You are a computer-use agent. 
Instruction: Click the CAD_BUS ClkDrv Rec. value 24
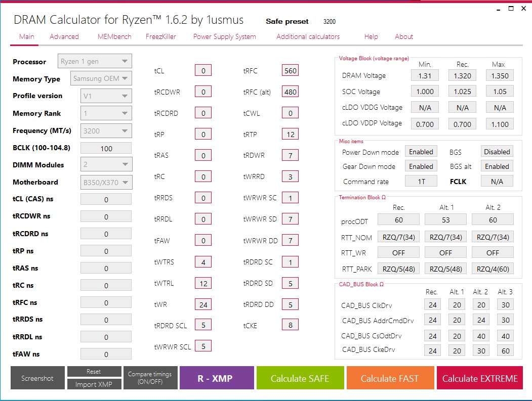433,304
